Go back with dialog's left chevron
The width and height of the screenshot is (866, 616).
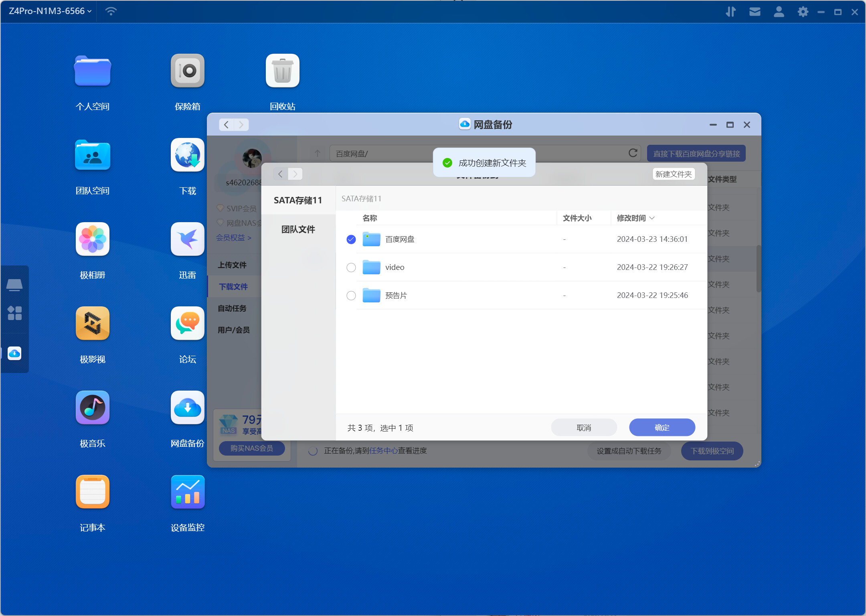pyautogui.click(x=280, y=174)
